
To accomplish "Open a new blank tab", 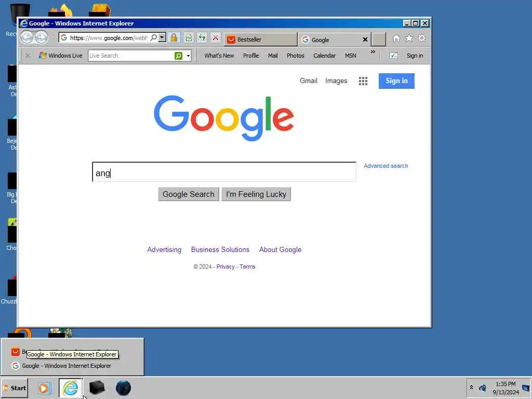I will (x=378, y=39).
